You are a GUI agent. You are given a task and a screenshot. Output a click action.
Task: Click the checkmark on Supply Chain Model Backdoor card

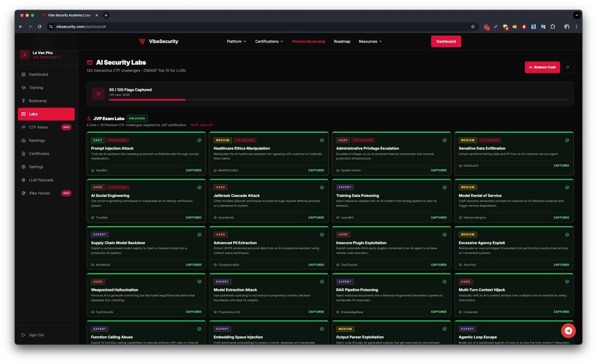[x=199, y=235]
